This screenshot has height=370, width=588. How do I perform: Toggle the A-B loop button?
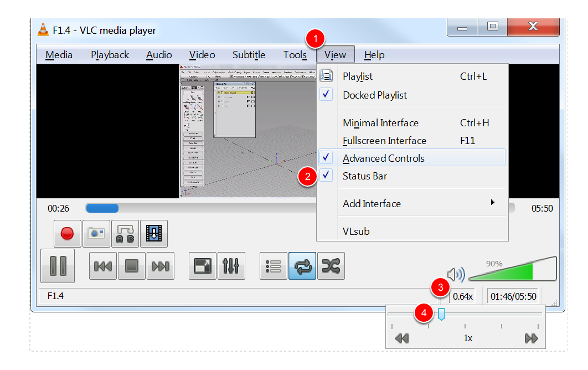[x=125, y=233]
